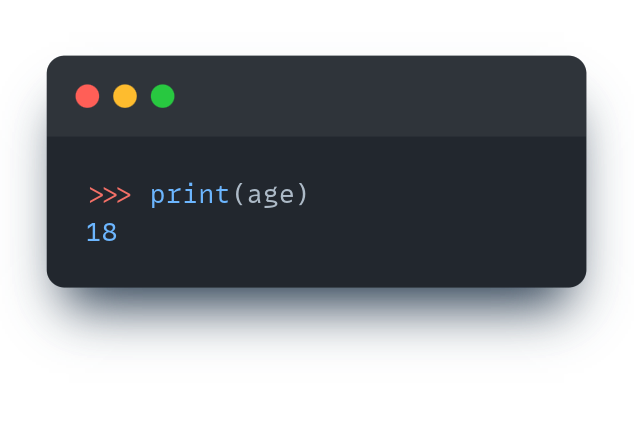Screen dimensions: 634x433
Task: Click the output value 18
Action: (102, 233)
